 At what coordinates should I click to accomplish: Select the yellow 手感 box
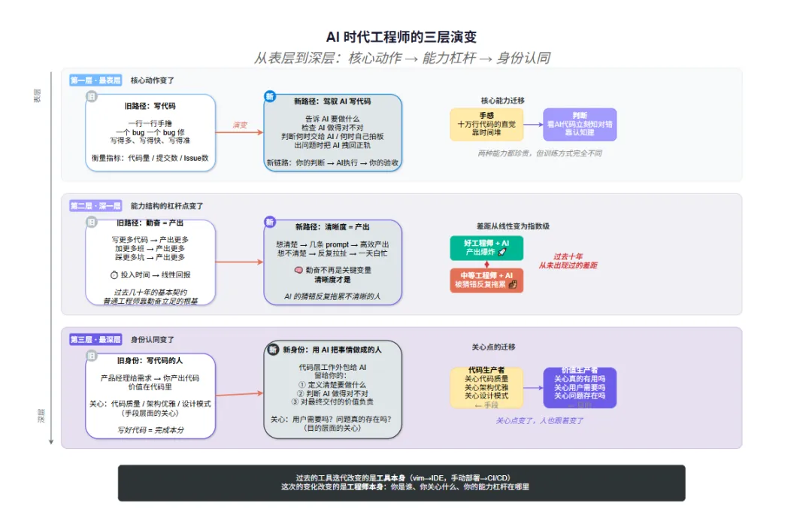tap(486, 124)
